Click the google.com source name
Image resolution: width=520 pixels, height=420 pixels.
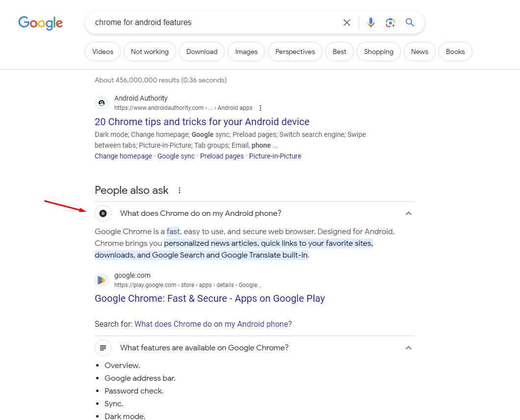[x=132, y=275]
